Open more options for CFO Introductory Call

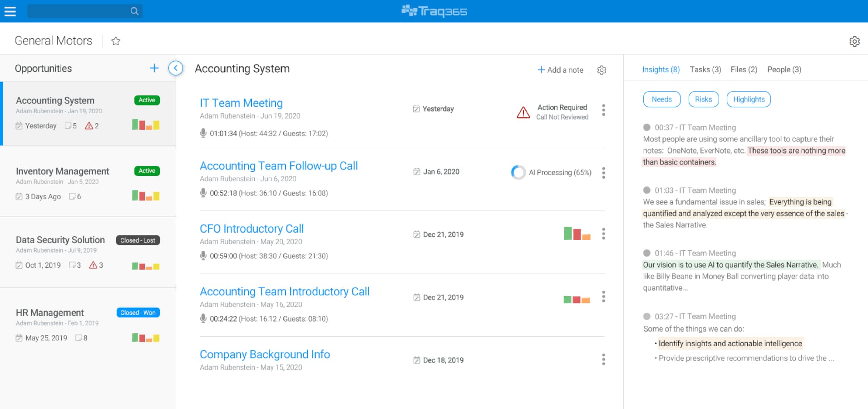click(x=603, y=234)
